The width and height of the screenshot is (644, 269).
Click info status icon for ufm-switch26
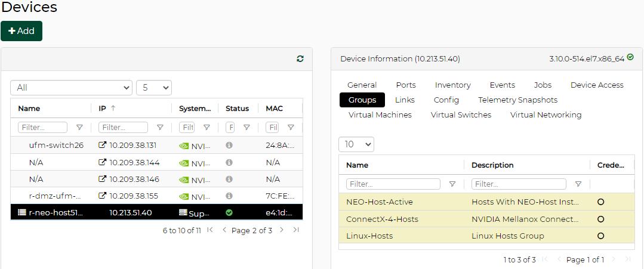click(x=229, y=145)
